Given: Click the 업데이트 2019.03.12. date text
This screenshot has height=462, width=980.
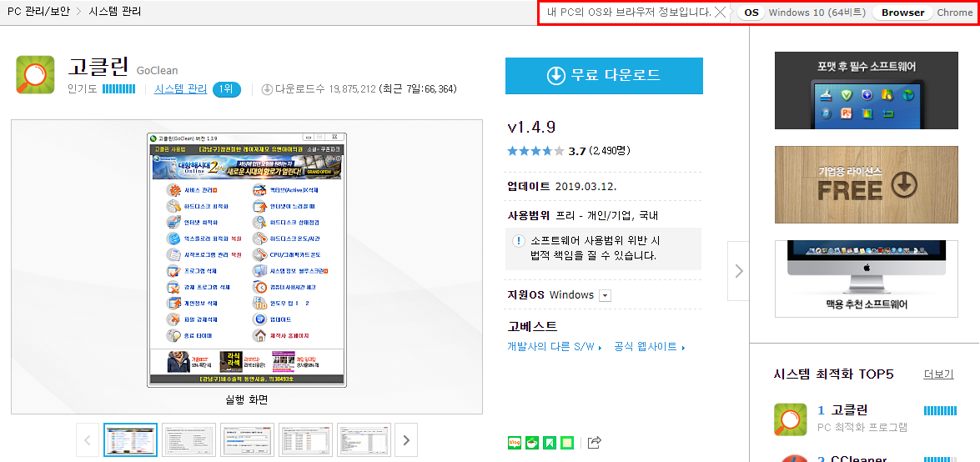Looking at the screenshot, I should pyautogui.click(x=562, y=186).
